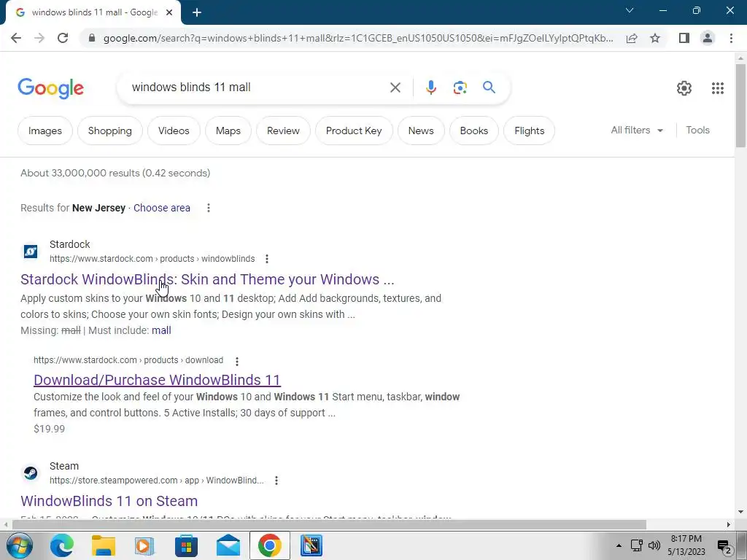Click the $19.99 price text
The height and width of the screenshot is (560, 747).
(x=49, y=429)
